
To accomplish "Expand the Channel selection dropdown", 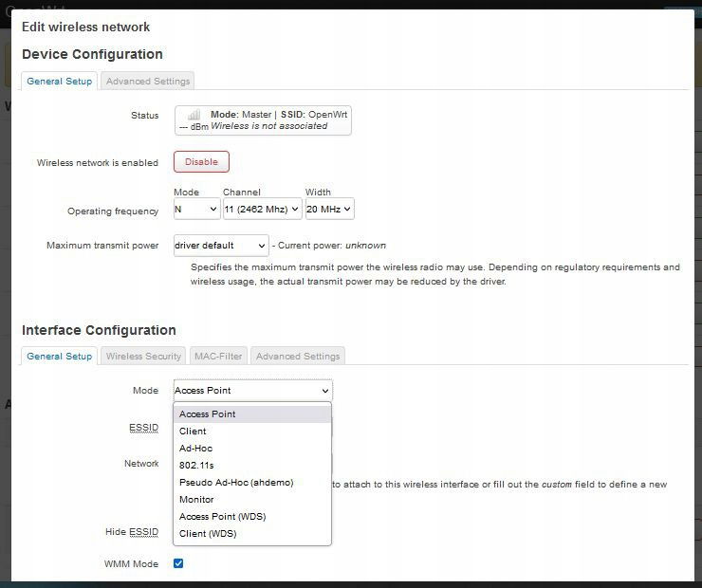I will 262,209.
